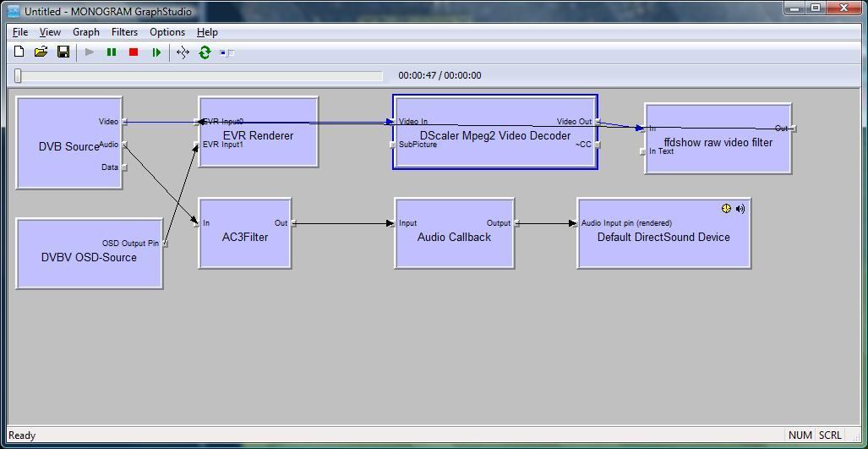Select the DVB Source filter
868x449 pixels.
(x=68, y=143)
